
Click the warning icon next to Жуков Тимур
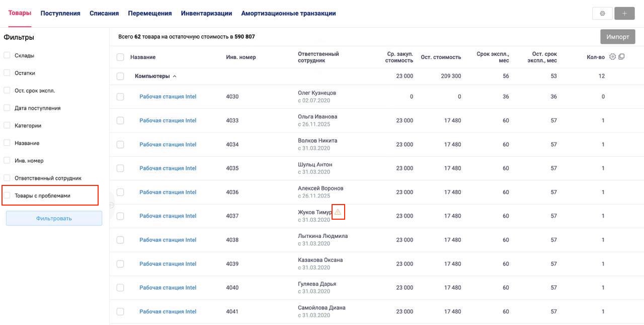point(338,212)
